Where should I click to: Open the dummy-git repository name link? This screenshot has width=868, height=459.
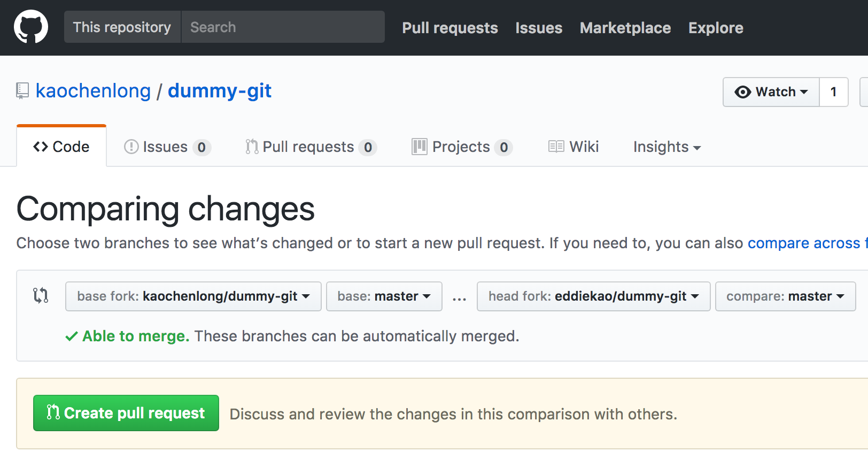pos(219,91)
